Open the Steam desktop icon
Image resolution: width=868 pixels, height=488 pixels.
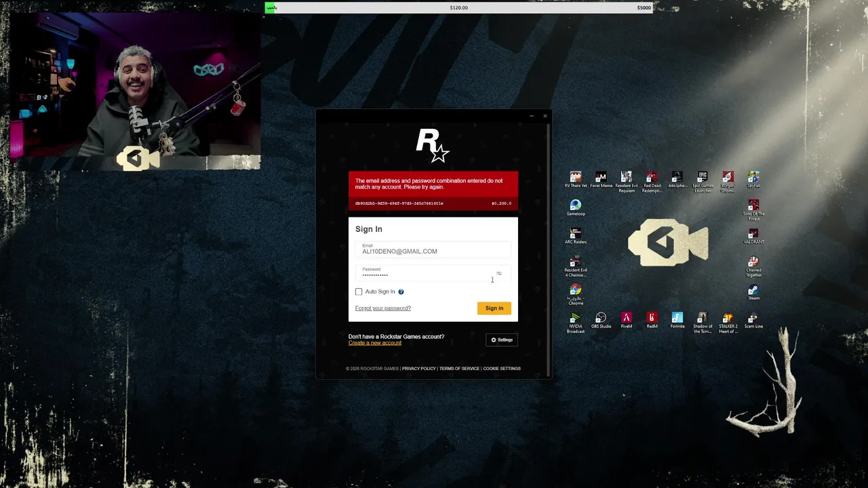(x=753, y=292)
